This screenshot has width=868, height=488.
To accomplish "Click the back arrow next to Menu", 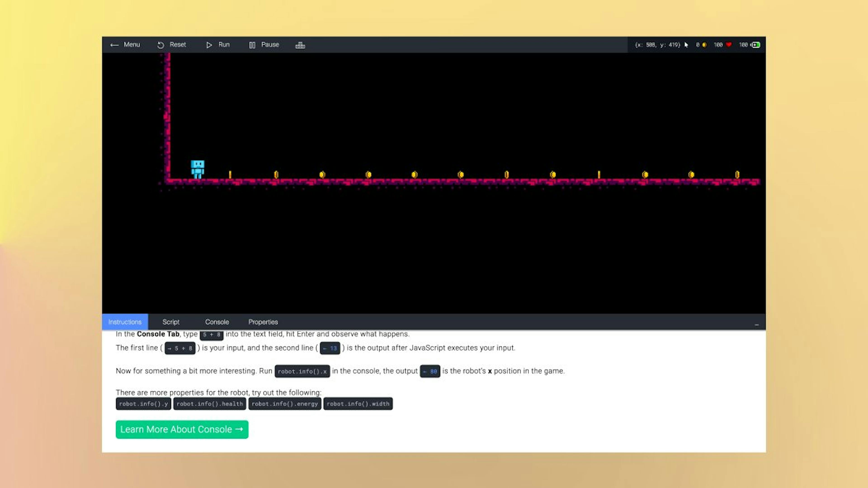I will [x=114, y=45].
